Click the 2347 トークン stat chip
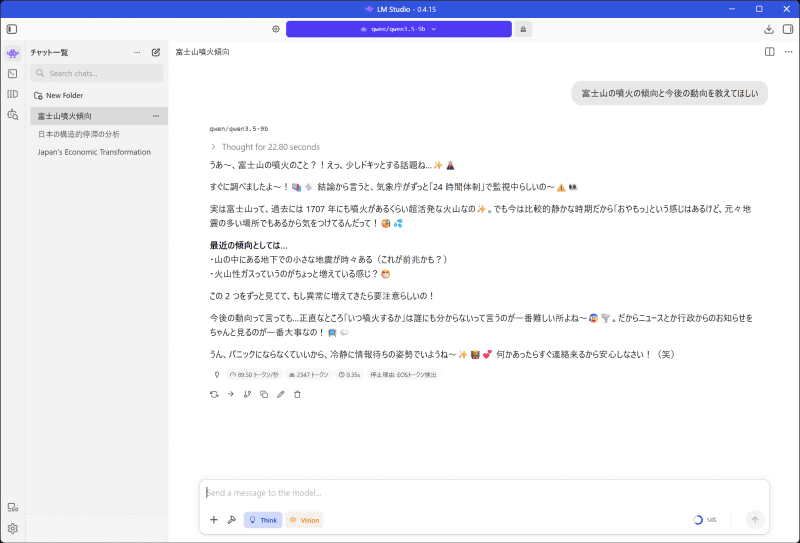 point(308,375)
